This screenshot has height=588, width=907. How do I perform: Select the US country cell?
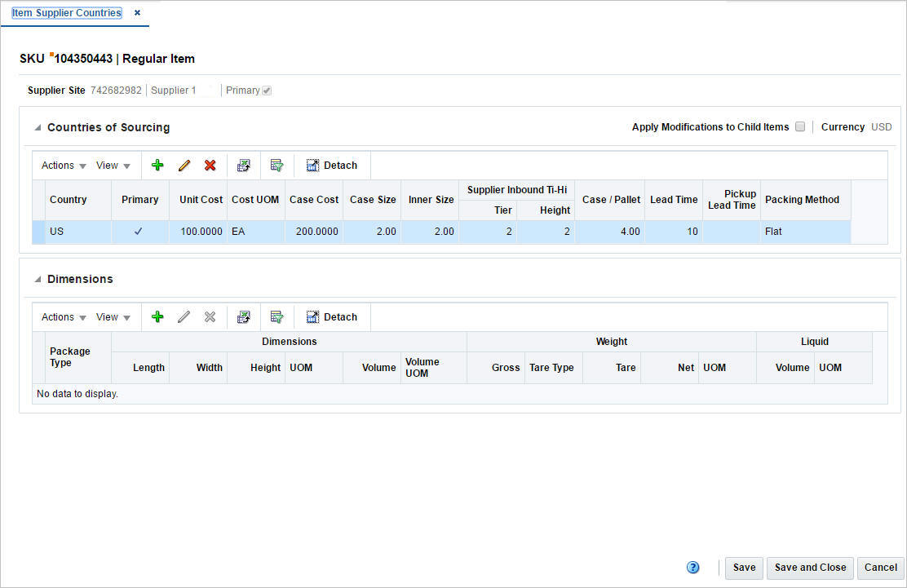tap(78, 232)
